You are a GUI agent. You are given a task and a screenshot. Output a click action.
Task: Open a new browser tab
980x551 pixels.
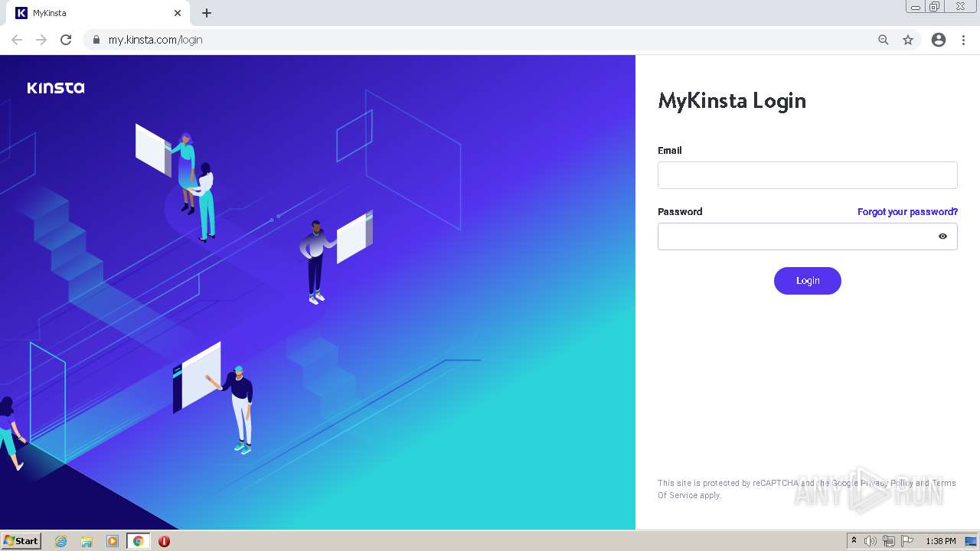point(207,13)
